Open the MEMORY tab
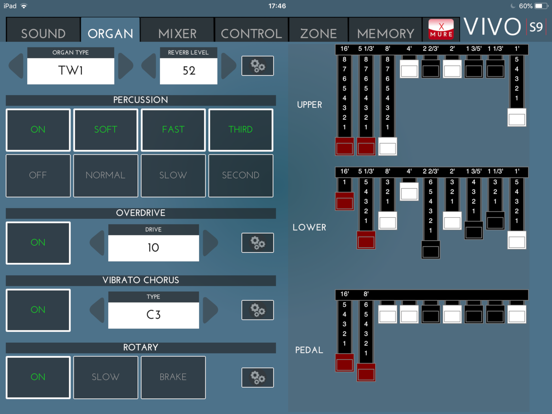Screen dimensions: 552x414 tap(385, 31)
